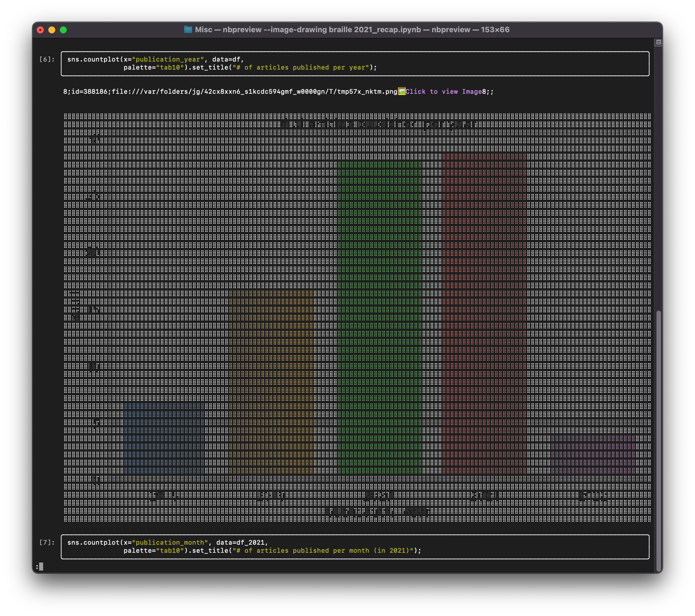Click the [7]: cell number label
695x616 pixels.
coord(47,543)
